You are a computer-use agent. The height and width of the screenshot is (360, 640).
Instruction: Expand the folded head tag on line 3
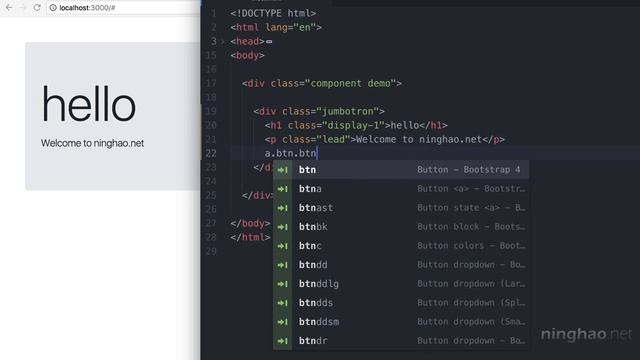223,42
